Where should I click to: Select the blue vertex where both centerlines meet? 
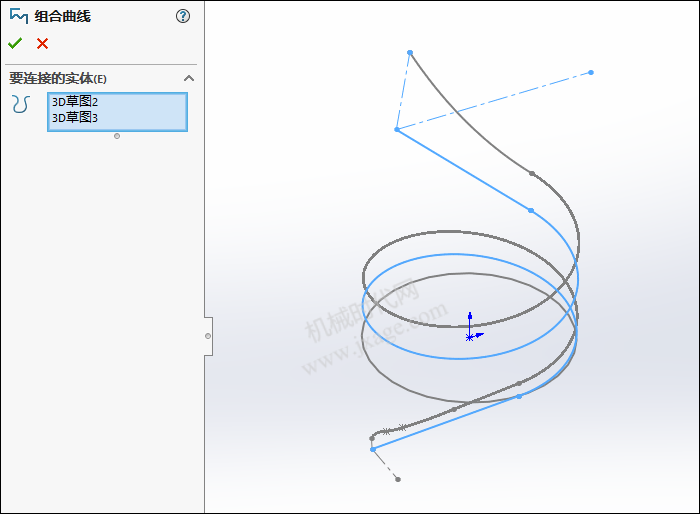(x=397, y=129)
